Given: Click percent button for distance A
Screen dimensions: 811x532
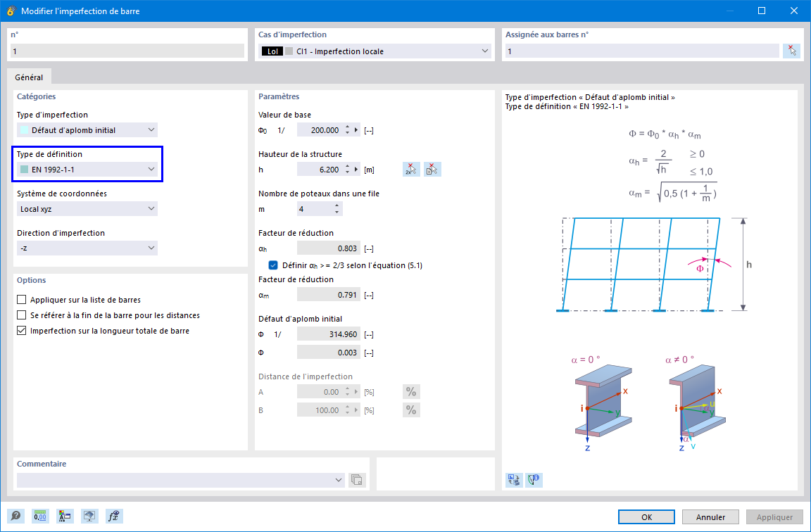Looking at the screenshot, I should 411,392.
